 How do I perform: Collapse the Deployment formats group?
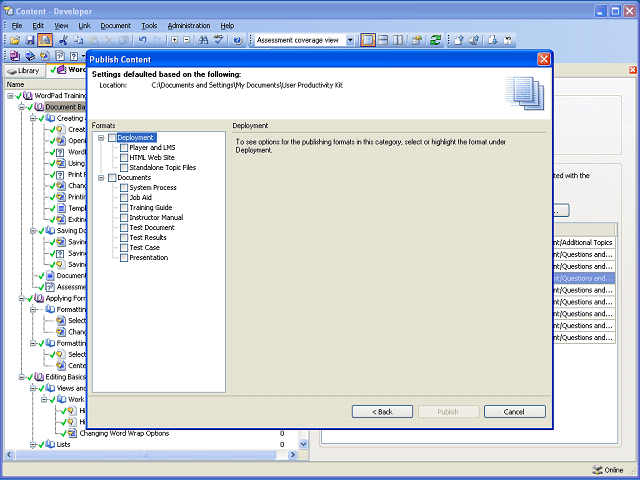point(101,138)
